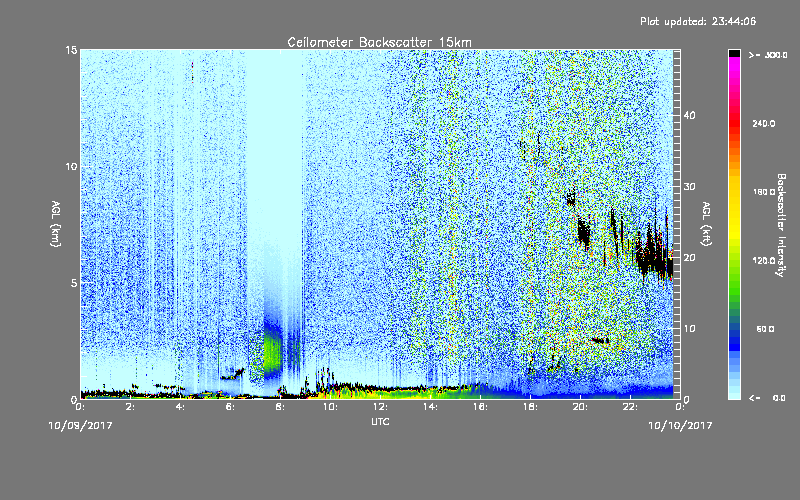This screenshot has height=500, width=800.
Task: Click the '6:' tick on the UTC axis
Action: click(x=231, y=407)
